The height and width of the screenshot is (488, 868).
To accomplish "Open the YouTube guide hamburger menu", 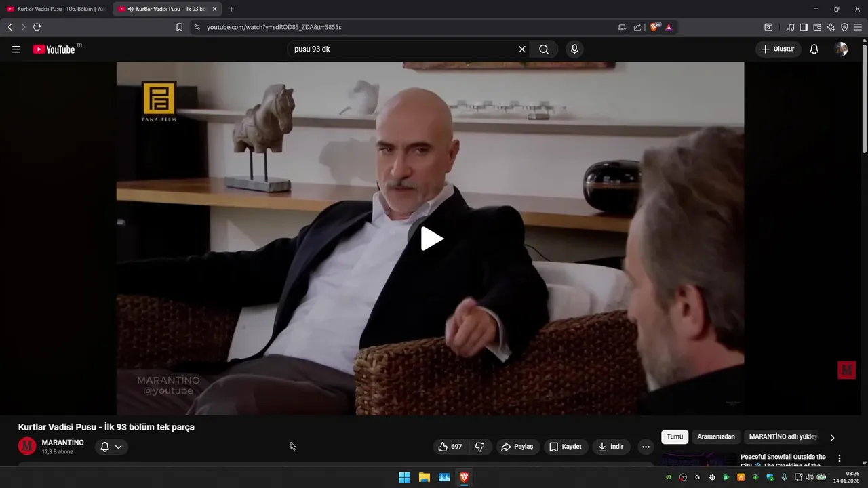I will coord(16,49).
